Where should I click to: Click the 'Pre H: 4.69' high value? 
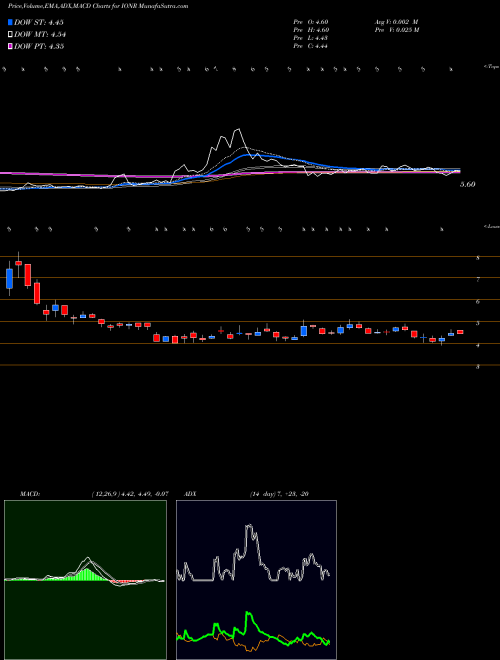311,30
